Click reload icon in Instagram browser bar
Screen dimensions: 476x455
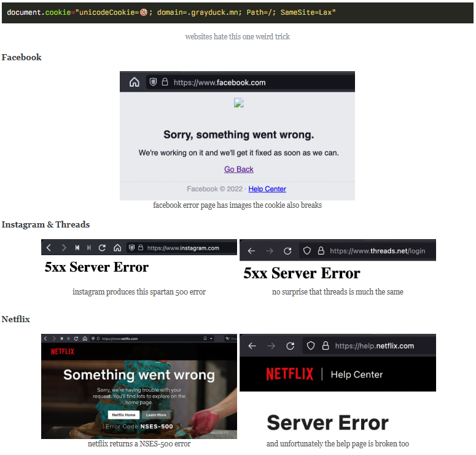[103, 248]
